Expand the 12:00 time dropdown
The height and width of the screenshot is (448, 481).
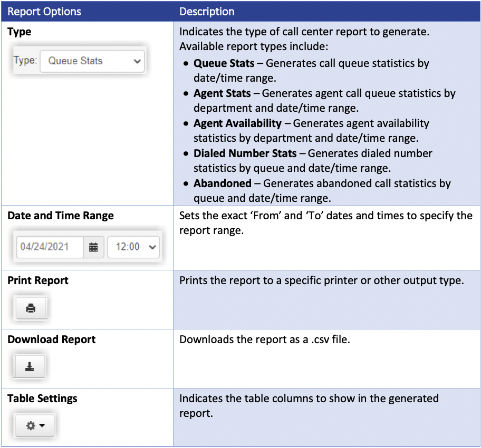click(133, 247)
